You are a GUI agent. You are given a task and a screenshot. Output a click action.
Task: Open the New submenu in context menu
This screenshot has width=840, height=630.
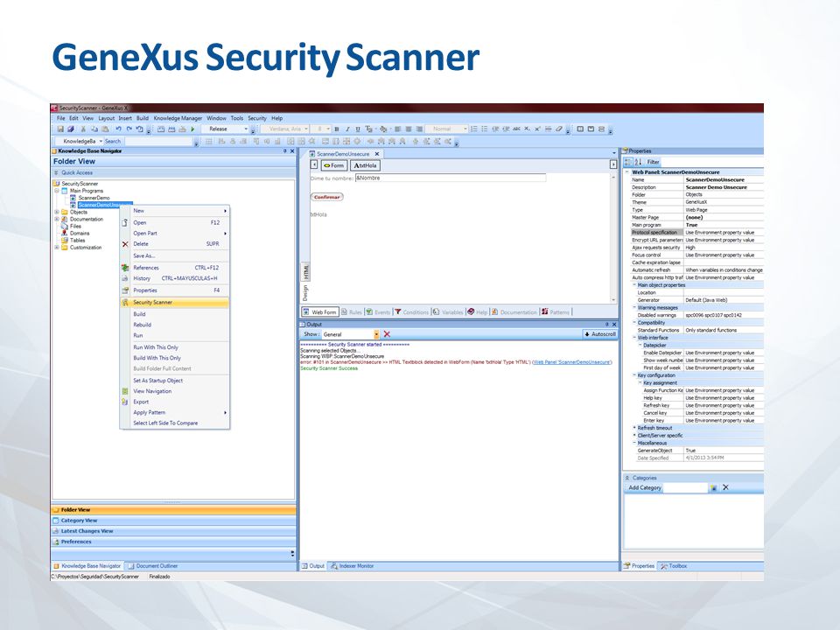pos(175,211)
